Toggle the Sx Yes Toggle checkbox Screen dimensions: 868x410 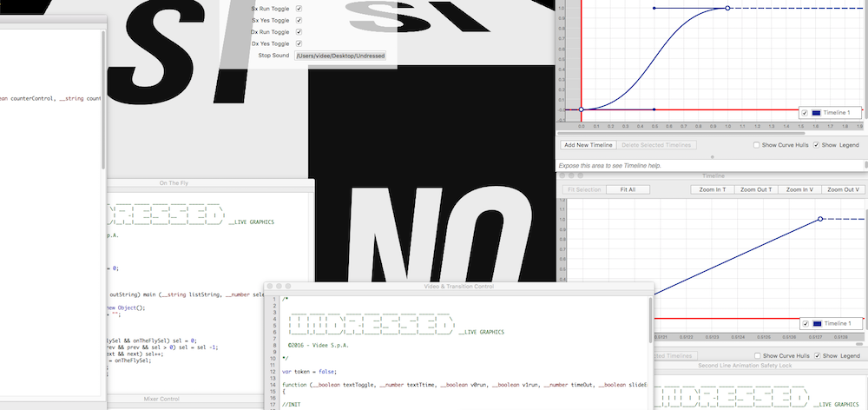pos(299,20)
